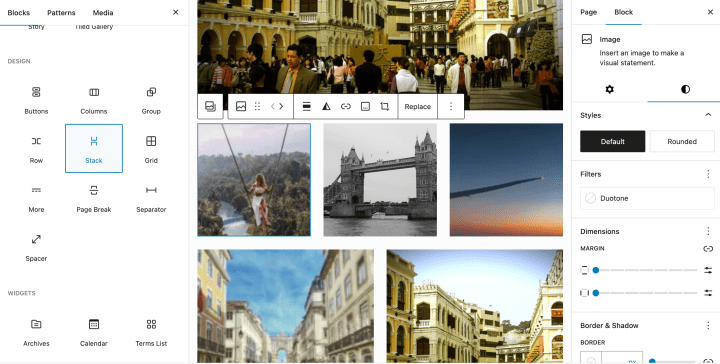Click the first margin slider handle
Viewport: 720px width, 364px height.
596,270
